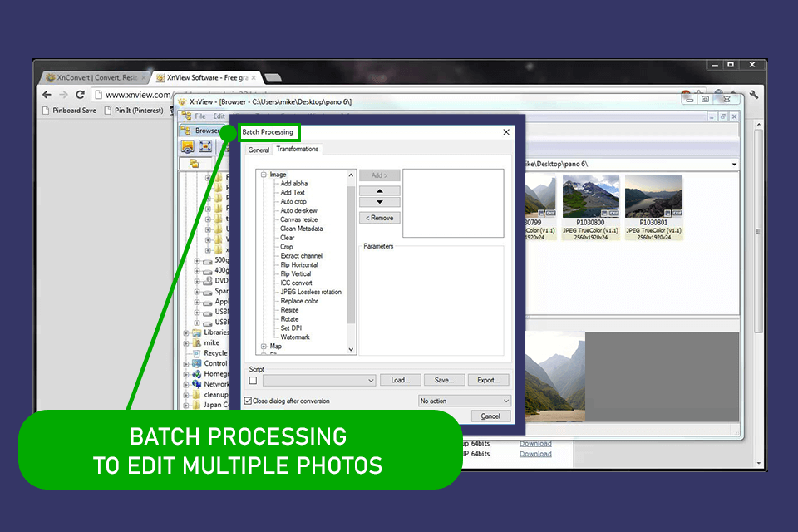The image size is (798, 532).
Task: Click the Save... script button
Action: (444, 380)
